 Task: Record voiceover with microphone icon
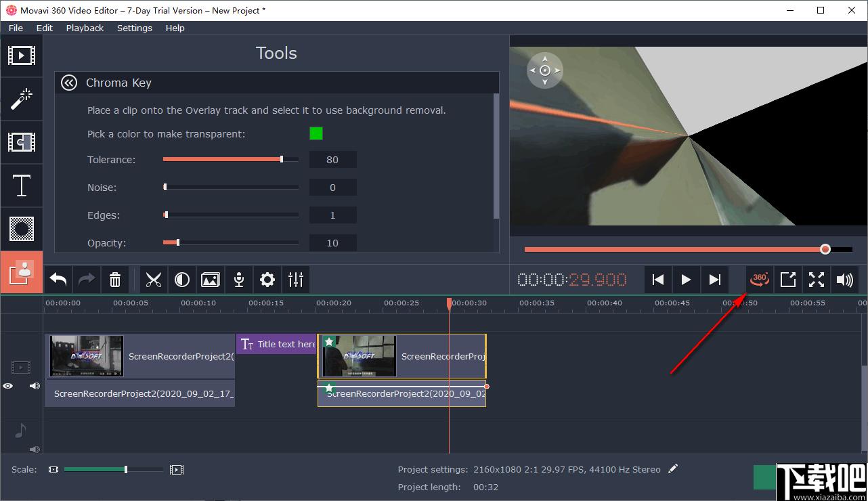(239, 280)
